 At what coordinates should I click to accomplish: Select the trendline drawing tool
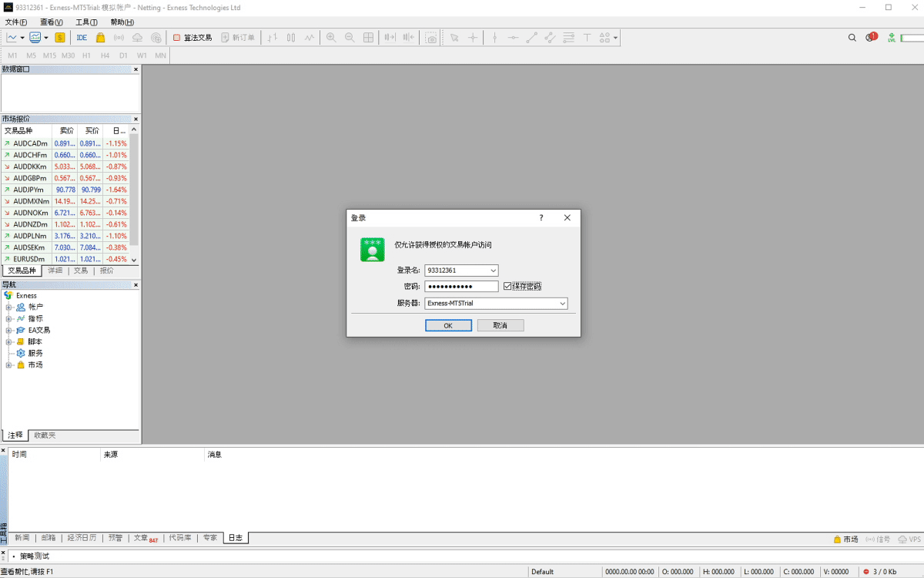pyautogui.click(x=531, y=37)
